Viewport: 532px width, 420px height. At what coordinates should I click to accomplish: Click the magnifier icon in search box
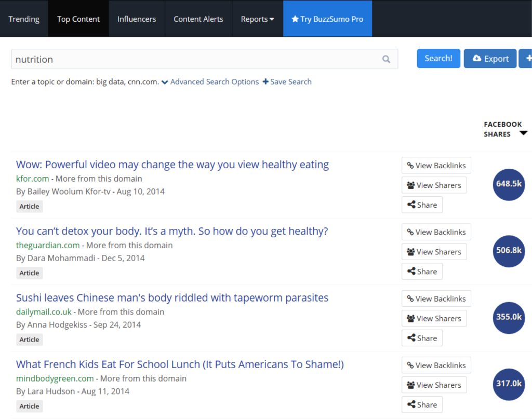point(386,59)
